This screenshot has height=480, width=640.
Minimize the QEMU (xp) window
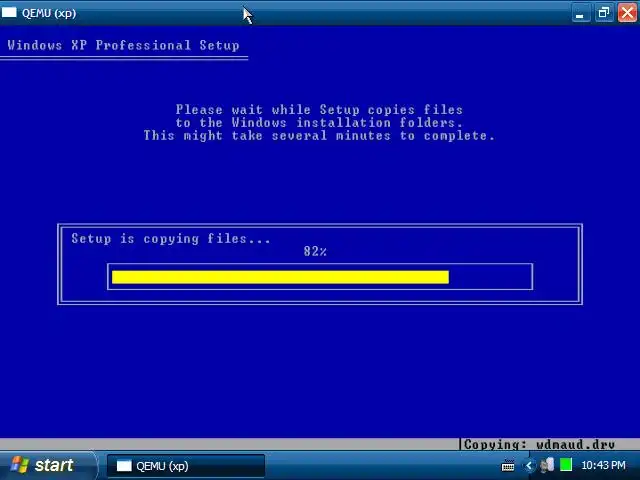pyautogui.click(x=580, y=13)
